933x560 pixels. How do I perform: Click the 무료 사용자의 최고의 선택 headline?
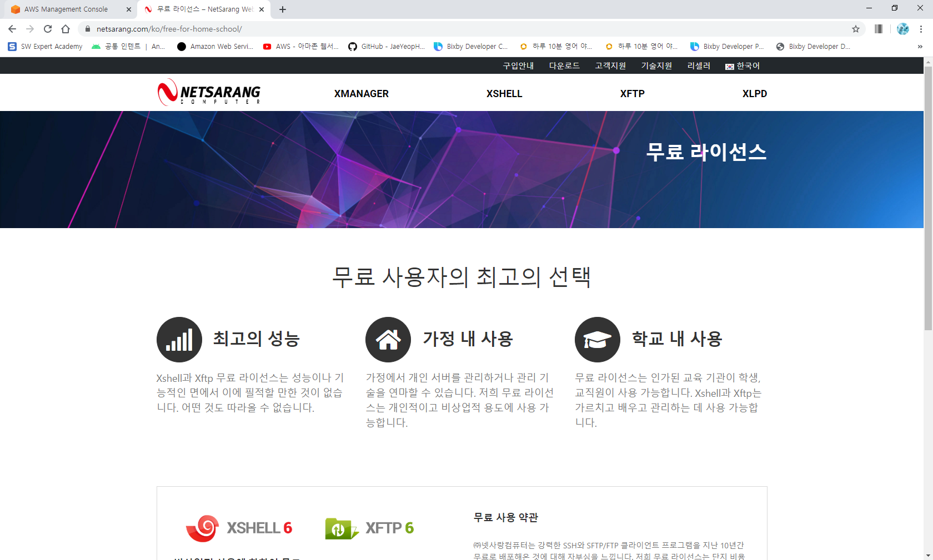point(462,276)
